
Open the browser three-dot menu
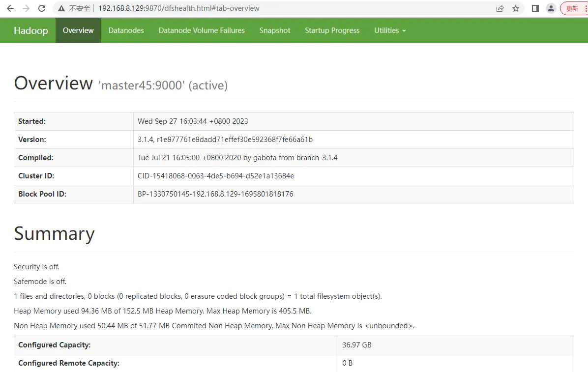586,8
